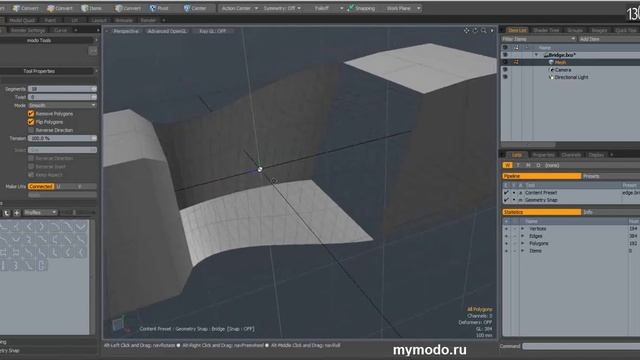Click the Center mode icon button
The image size is (640, 360).
pyautogui.click(x=187, y=8)
